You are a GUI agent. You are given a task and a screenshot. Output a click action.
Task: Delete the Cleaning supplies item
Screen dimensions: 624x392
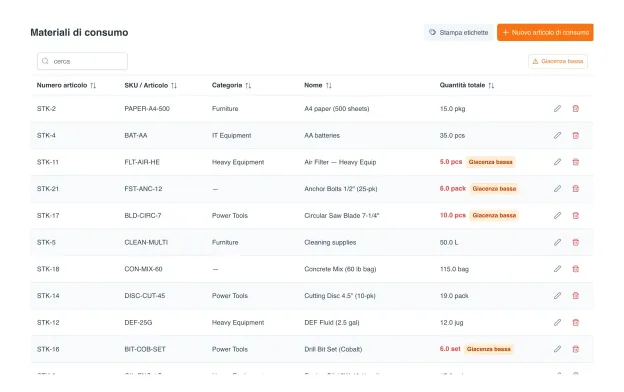coord(575,242)
